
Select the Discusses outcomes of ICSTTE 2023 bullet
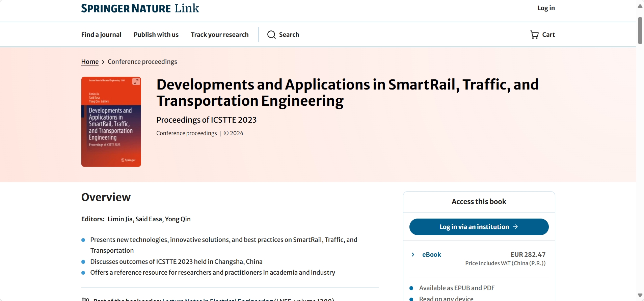(176, 261)
